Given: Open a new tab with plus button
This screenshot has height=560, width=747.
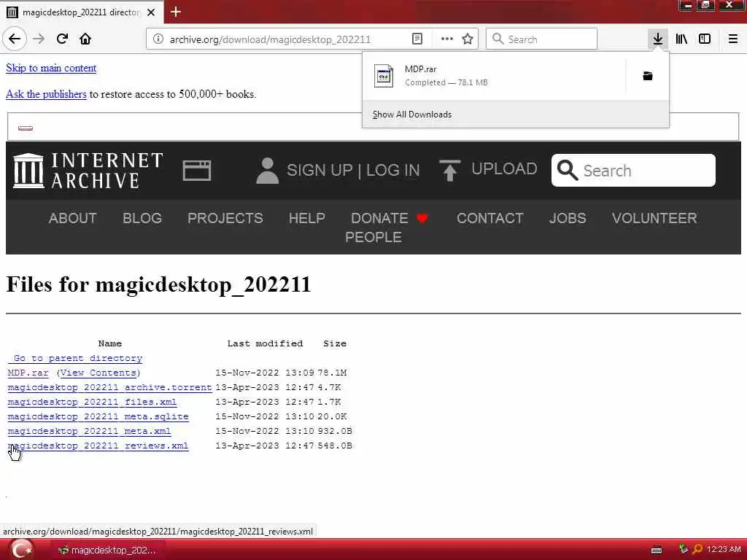Looking at the screenshot, I should click(x=176, y=12).
